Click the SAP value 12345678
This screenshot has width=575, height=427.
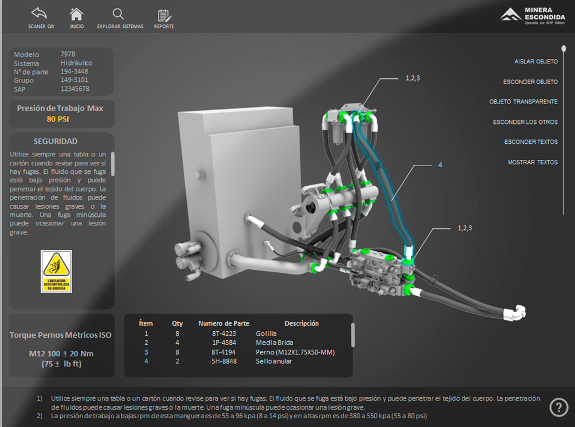pos(75,88)
